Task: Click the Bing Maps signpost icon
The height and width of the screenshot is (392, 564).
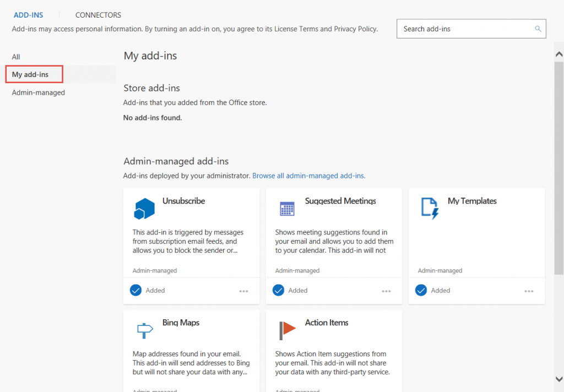Action: pos(144,330)
